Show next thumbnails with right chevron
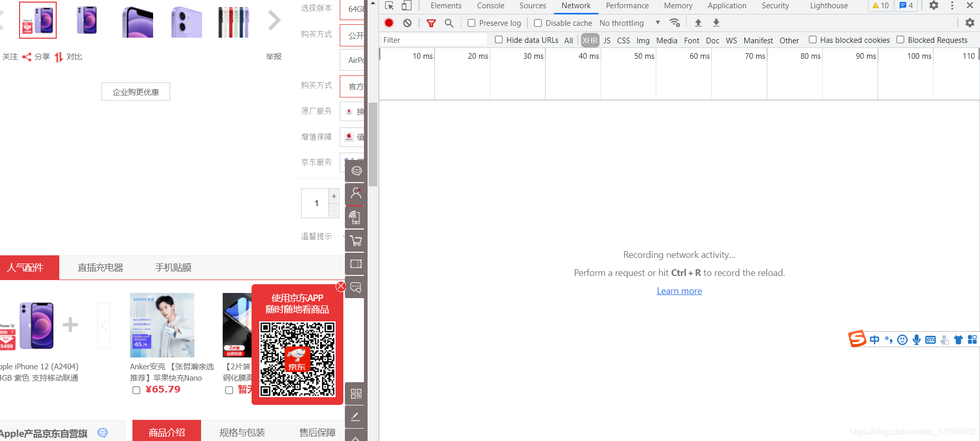 274,21
